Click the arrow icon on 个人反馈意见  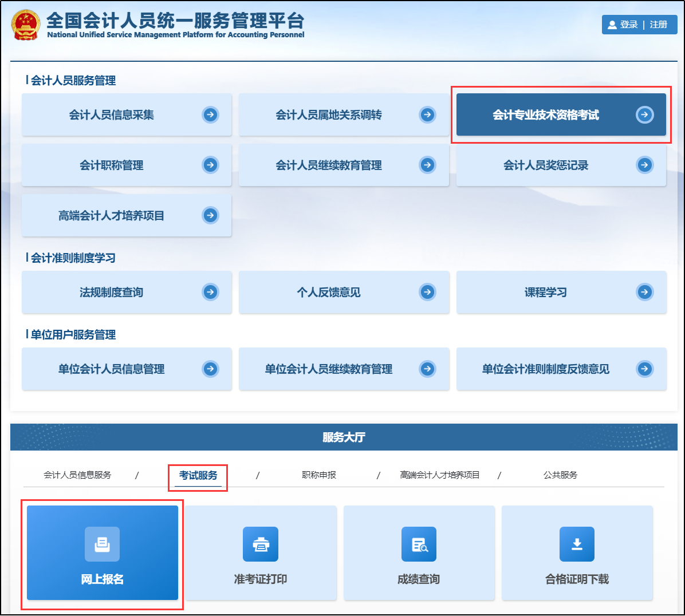(427, 292)
